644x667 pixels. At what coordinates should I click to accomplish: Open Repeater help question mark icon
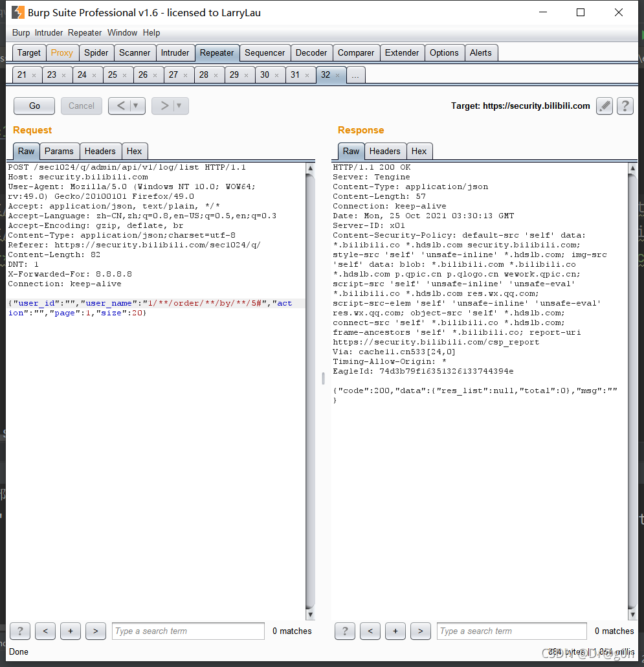click(625, 106)
